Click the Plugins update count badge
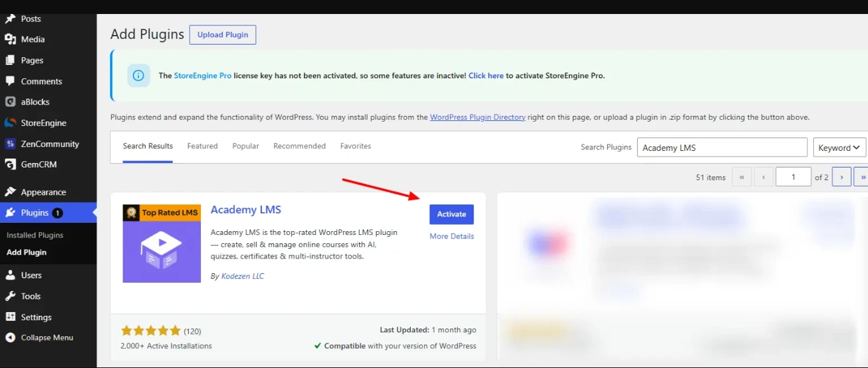The width and height of the screenshot is (868, 368). click(57, 213)
